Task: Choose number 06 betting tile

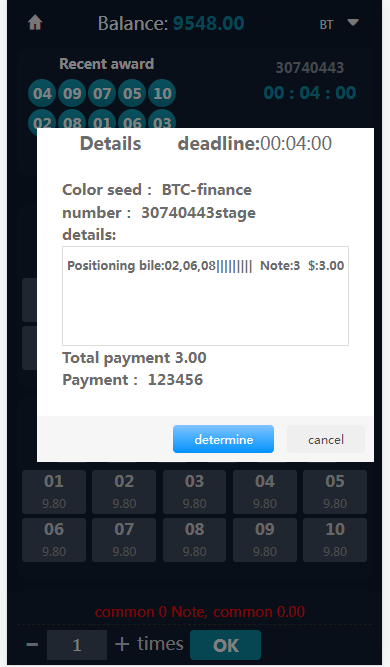Action: [54, 540]
